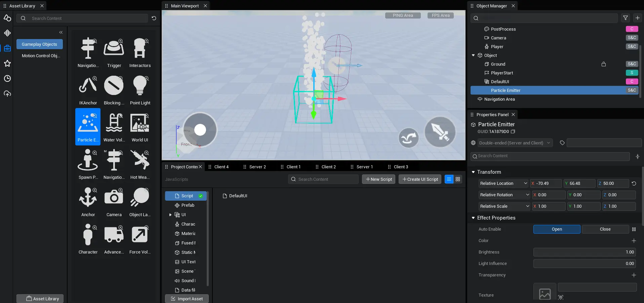Select the Trigger gameplay object
This screenshot has width=644, height=303.
[114, 52]
